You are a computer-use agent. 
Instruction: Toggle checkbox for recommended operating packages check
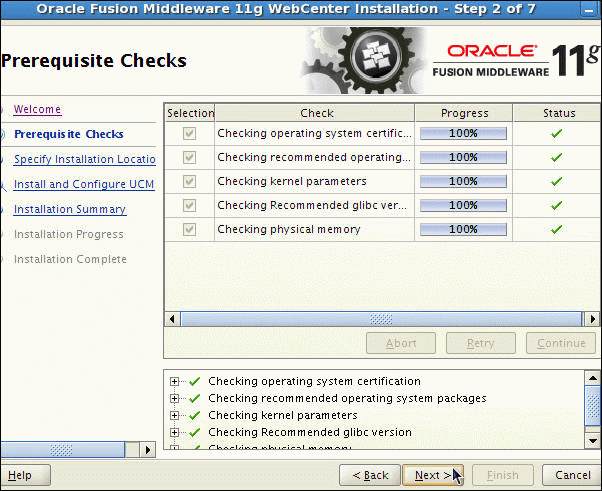pos(189,157)
